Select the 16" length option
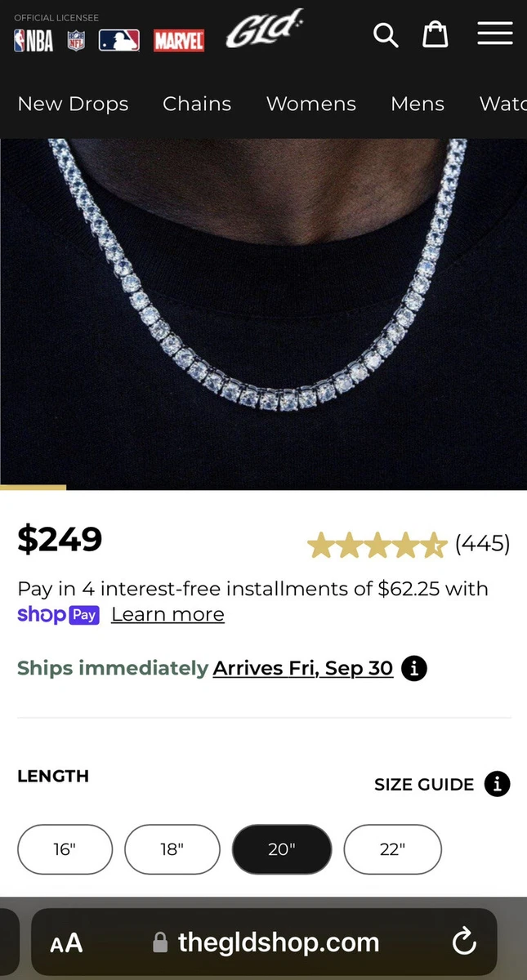Viewport: 527px width, 980px height. [65, 849]
